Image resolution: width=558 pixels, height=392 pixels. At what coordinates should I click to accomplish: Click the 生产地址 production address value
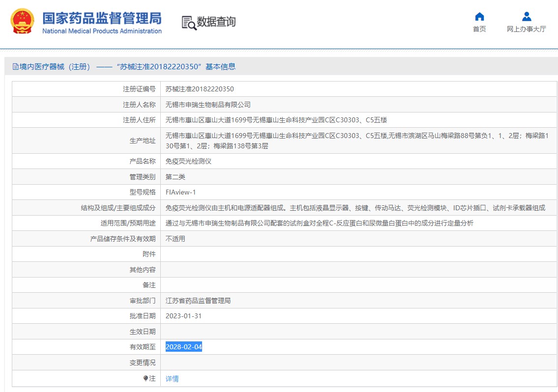(x=357, y=141)
